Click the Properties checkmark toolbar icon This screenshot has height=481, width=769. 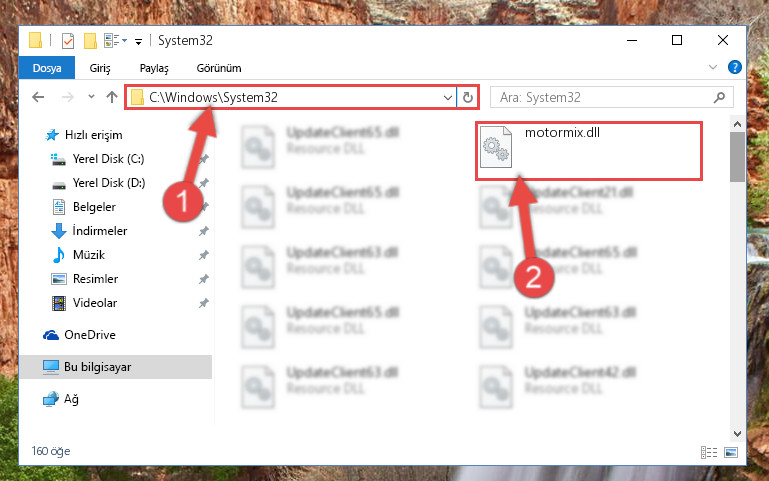(x=68, y=41)
